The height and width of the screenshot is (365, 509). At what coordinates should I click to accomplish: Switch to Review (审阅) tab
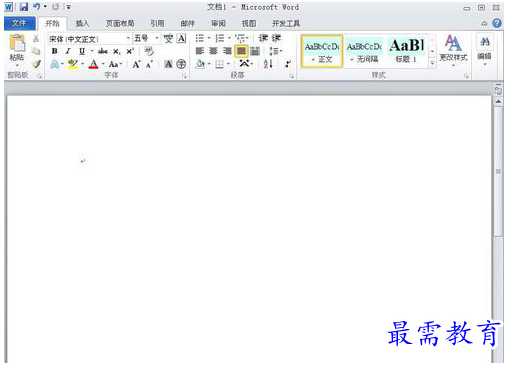218,23
